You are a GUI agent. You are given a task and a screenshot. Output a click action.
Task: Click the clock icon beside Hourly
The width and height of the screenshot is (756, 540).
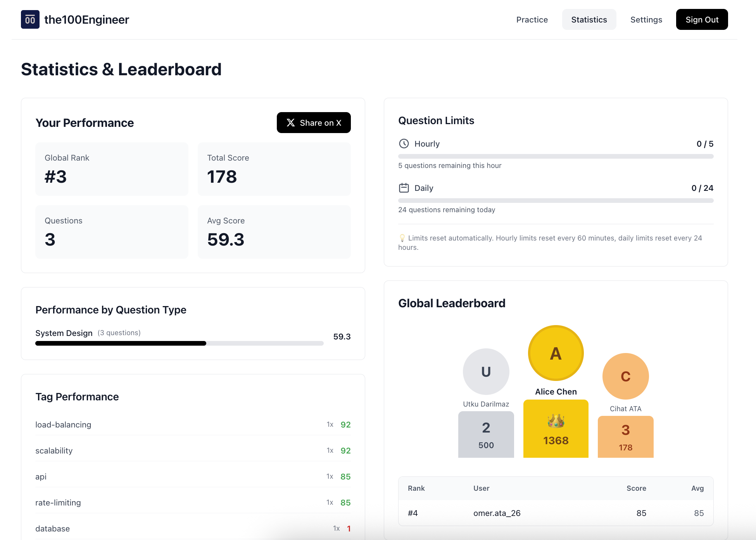coord(404,144)
